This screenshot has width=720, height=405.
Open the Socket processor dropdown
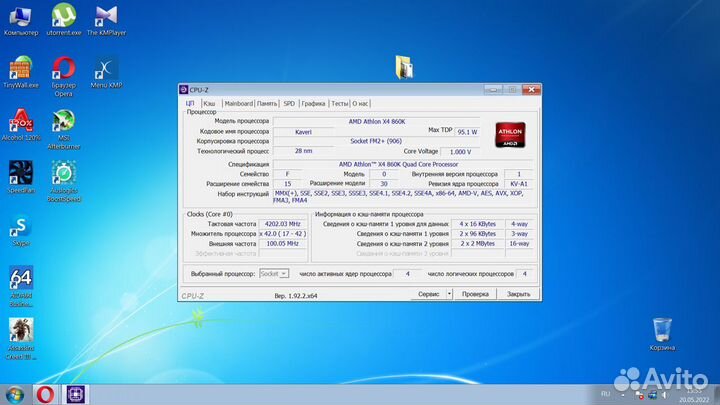click(274, 274)
